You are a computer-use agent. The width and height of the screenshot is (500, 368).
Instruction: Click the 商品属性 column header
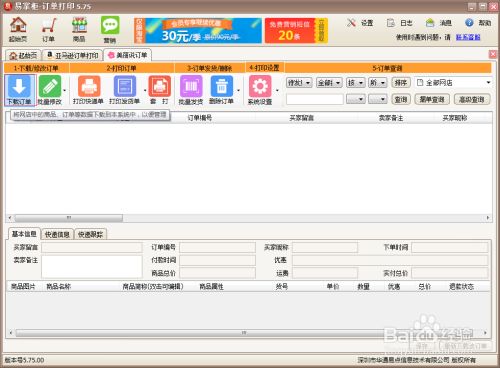pos(211,287)
